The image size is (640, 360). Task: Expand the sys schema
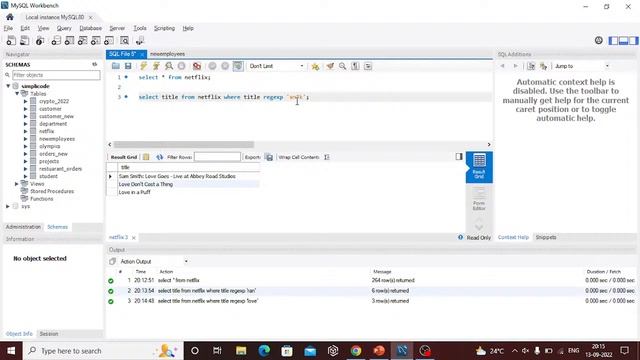(8, 206)
